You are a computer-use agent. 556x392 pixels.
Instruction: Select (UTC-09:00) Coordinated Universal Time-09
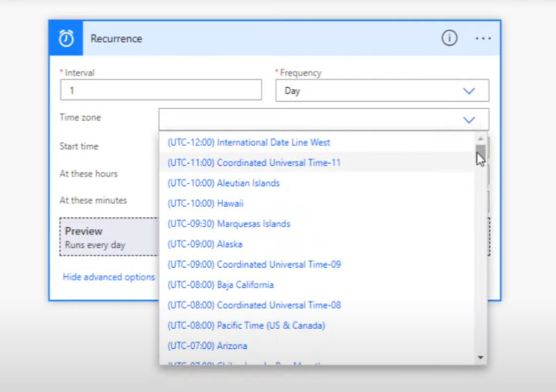click(317, 264)
